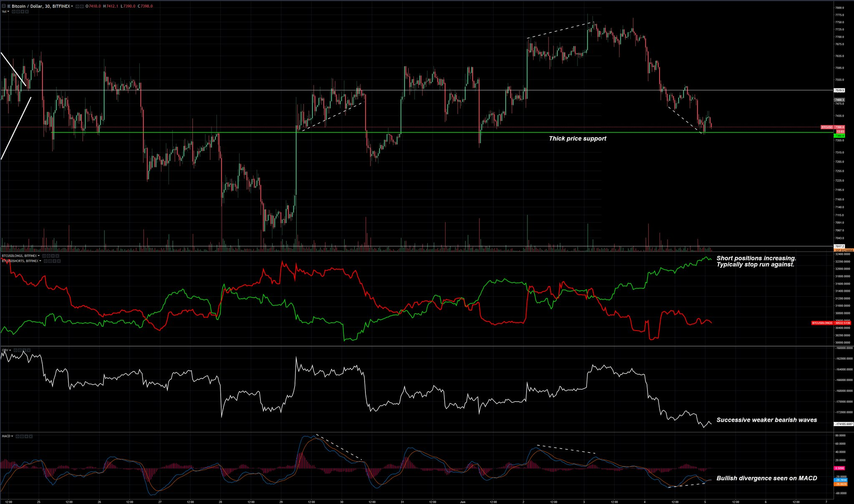Open the MACD indicator dropdown
Screen dimensions: 854x504
[12, 436]
